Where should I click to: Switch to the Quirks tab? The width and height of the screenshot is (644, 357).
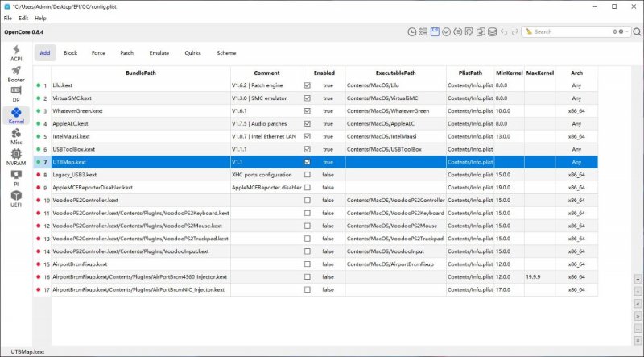point(192,52)
